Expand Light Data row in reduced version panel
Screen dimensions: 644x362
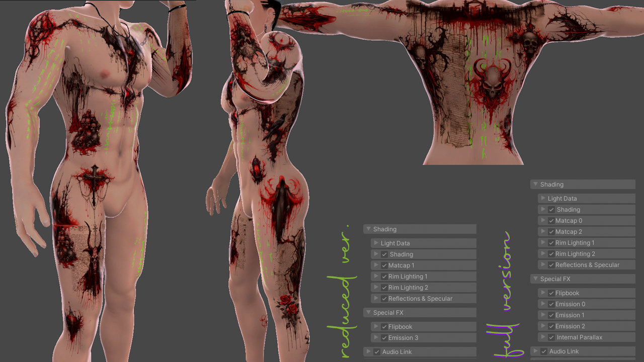point(424,243)
